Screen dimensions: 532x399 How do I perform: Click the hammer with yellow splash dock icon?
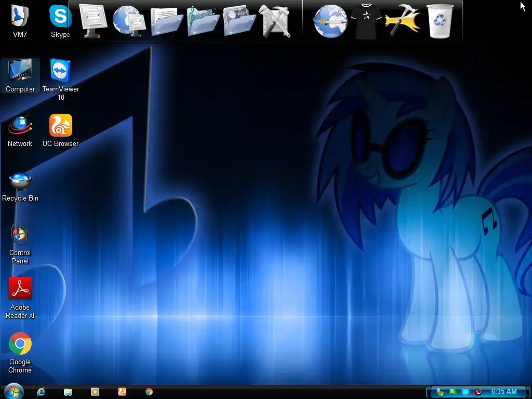point(403,20)
